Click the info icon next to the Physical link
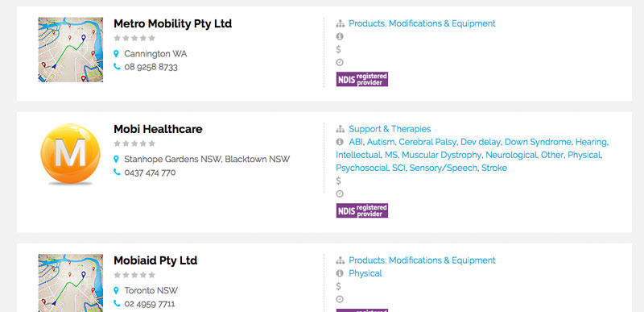 [340, 273]
